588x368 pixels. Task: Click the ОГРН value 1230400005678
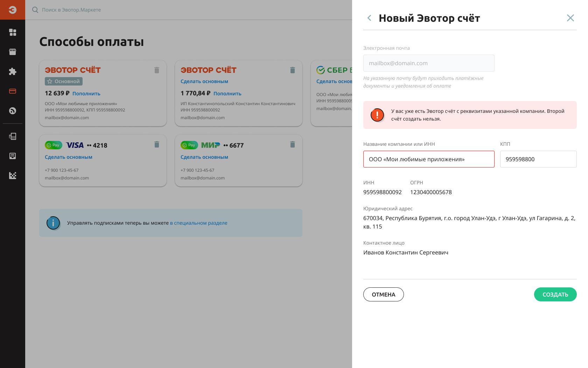pos(431,192)
